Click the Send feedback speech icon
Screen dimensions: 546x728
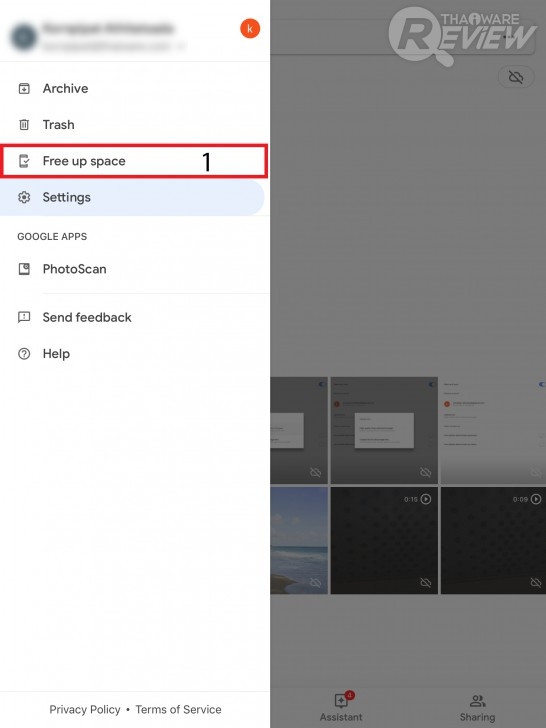pos(24,317)
